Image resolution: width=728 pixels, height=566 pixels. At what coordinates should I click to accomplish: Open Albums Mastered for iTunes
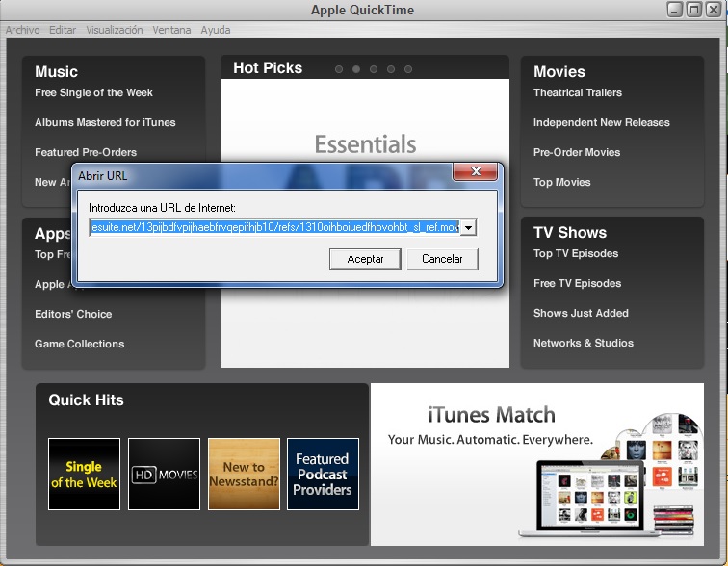105,122
